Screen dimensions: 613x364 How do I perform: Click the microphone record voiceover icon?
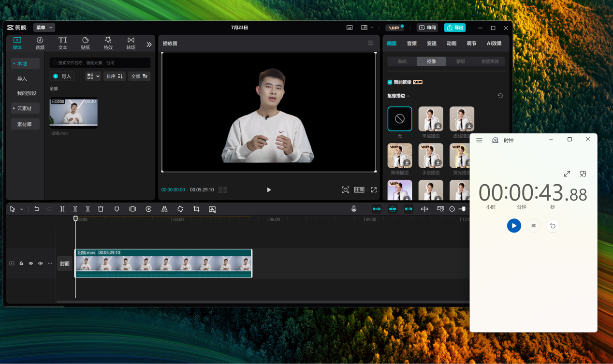tap(354, 209)
